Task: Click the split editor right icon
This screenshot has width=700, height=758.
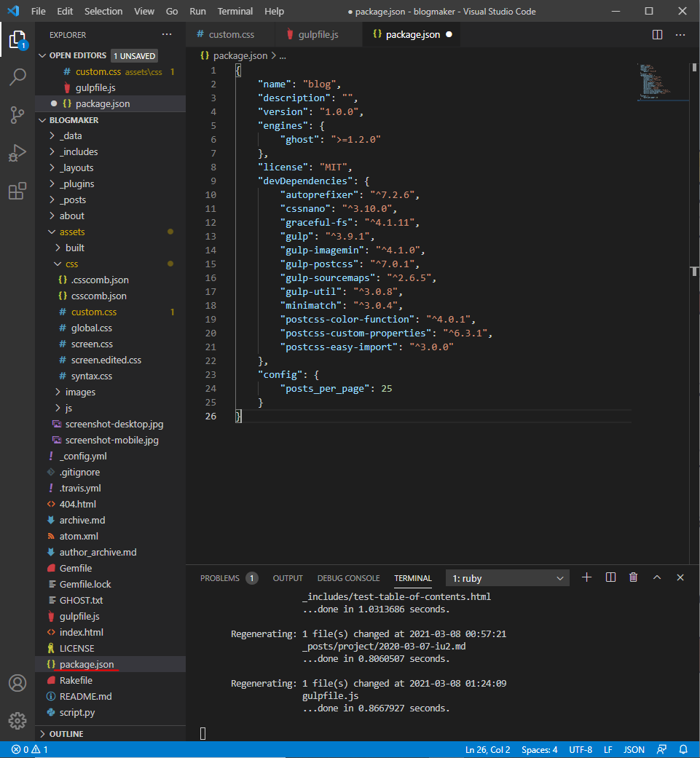Action: (658, 35)
